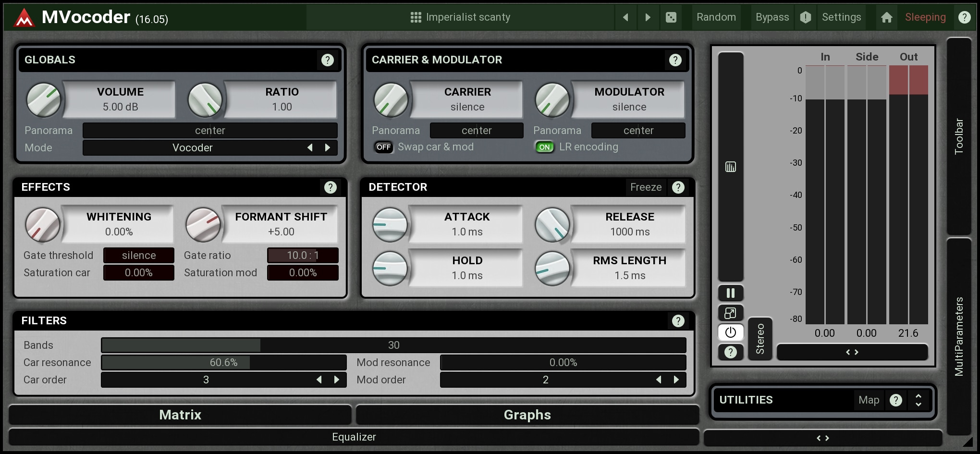Click the Map button in Utilities
The image size is (980, 454).
(x=869, y=400)
